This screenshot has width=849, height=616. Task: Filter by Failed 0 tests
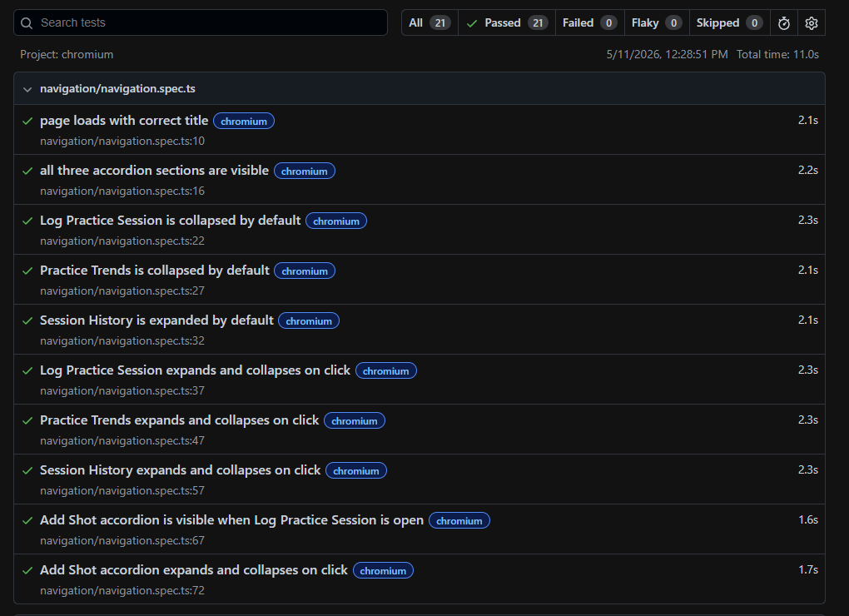click(x=589, y=22)
